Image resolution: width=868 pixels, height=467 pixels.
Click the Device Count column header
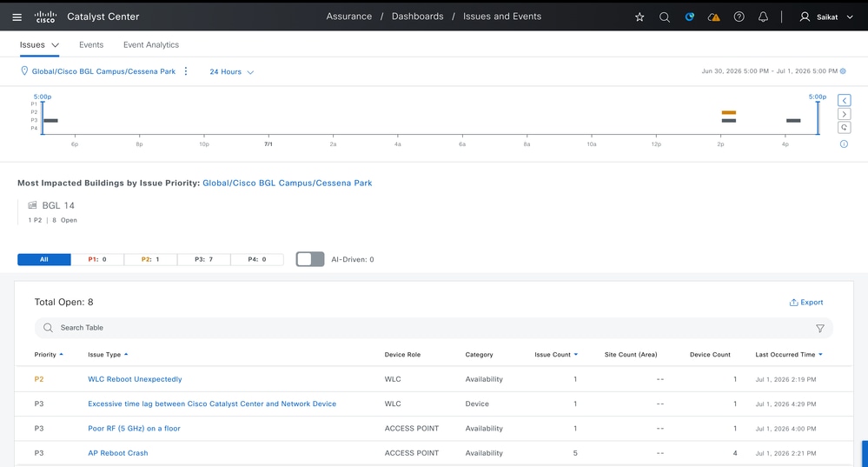point(710,355)
